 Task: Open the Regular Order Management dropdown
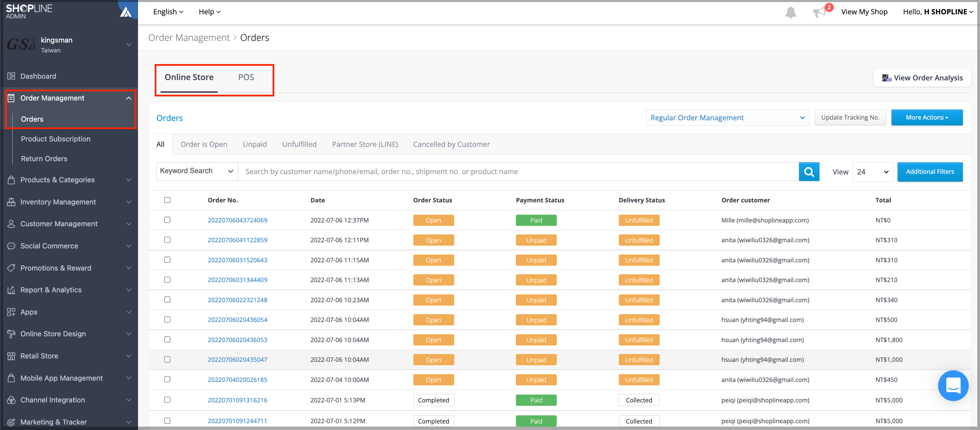(726, 118)
